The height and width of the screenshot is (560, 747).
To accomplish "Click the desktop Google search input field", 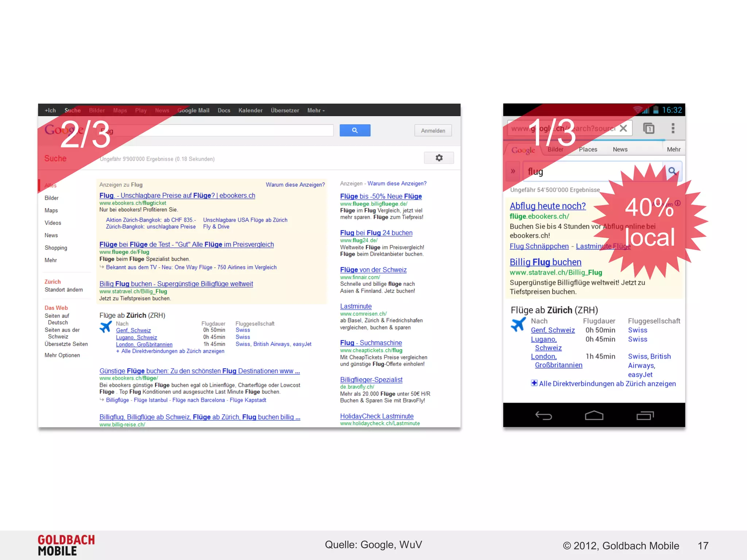I will pos(216,131).
